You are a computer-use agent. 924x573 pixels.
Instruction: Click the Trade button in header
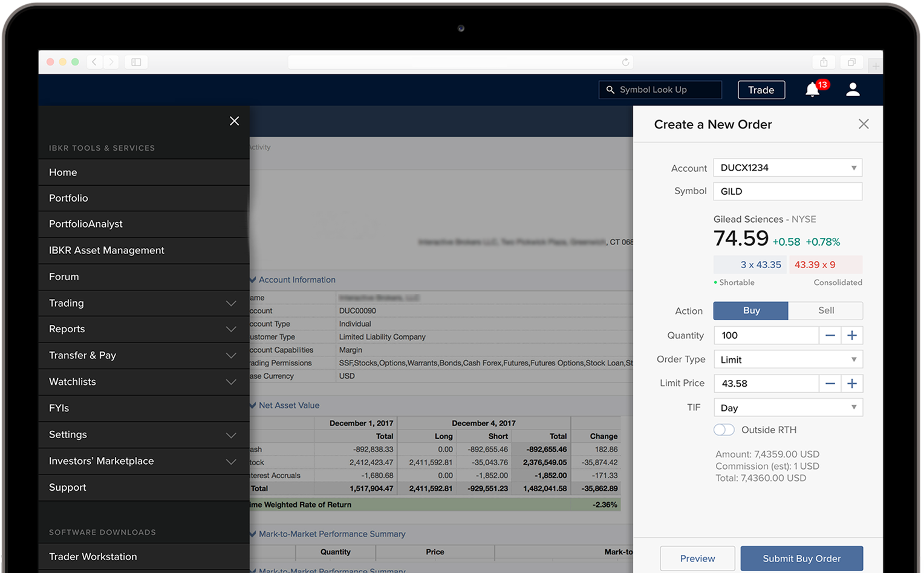(x=761, y=90)
